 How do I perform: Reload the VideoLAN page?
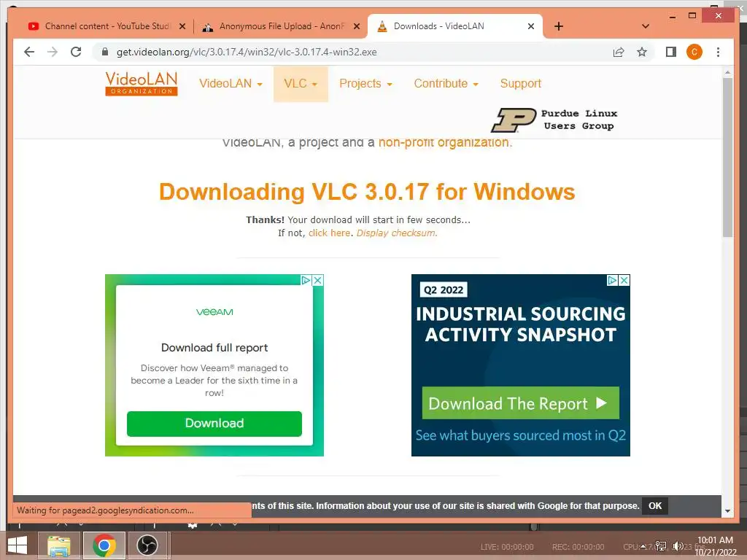[76, 52]
